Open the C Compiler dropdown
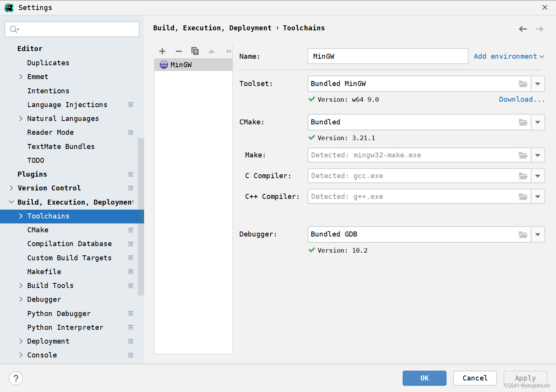The image size is (556, 392). coord(538,175)
